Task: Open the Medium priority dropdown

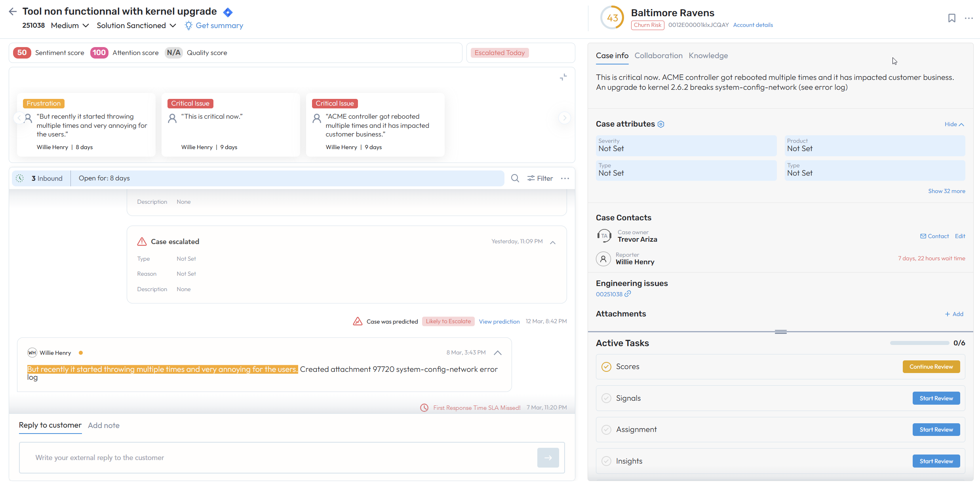Action: (x=70, y=25)
